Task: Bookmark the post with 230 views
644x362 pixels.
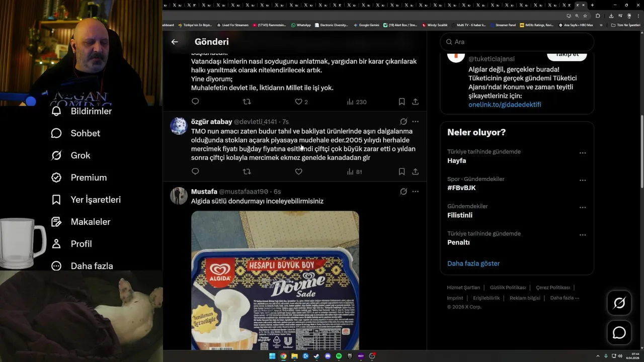Action: 401,102
